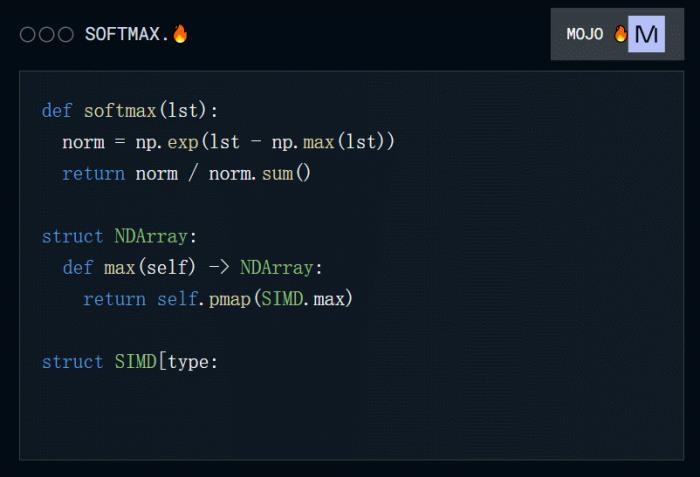Viewport: 700px width, 477px height.
Task: Click the flame icon beside MOJO label
Action: 620,33
